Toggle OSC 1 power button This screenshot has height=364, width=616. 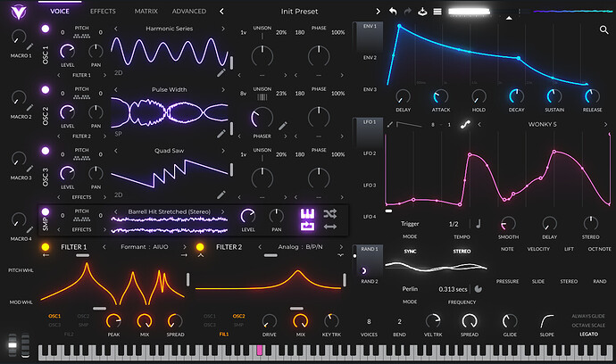(46, 29)
